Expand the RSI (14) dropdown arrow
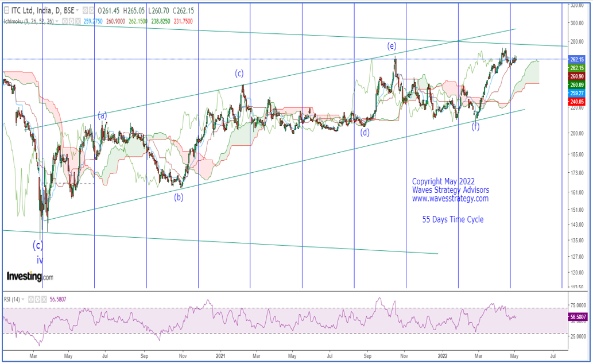This screenshot has width=593, height=364. 23,299
